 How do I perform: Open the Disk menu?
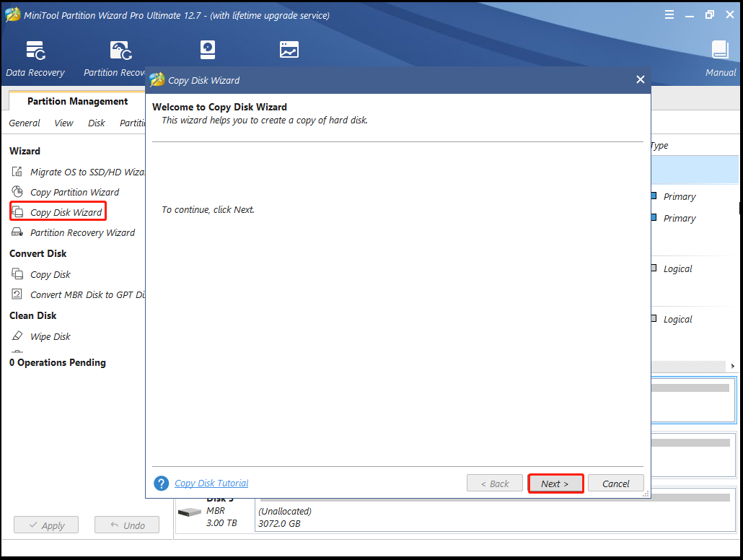click(97, 123)
